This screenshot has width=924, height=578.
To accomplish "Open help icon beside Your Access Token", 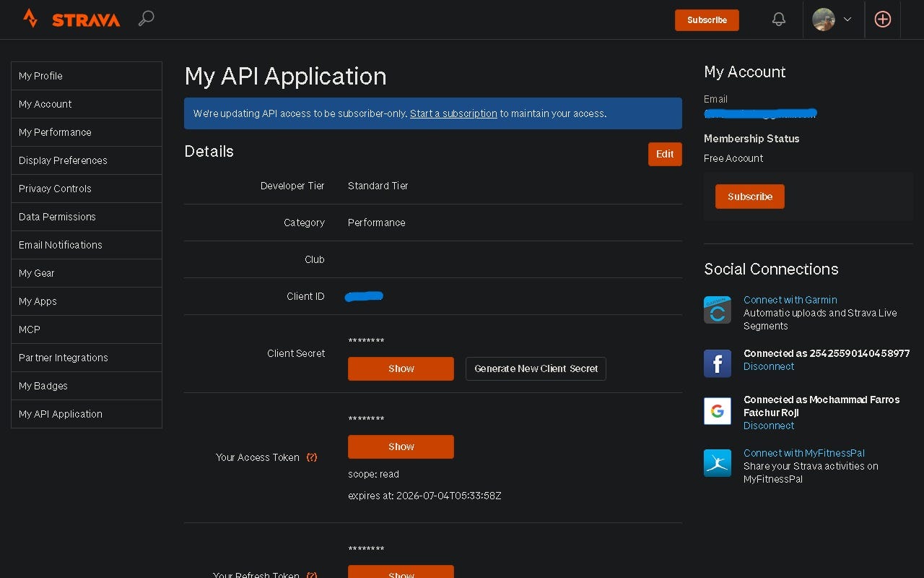I will pos(312,457).
